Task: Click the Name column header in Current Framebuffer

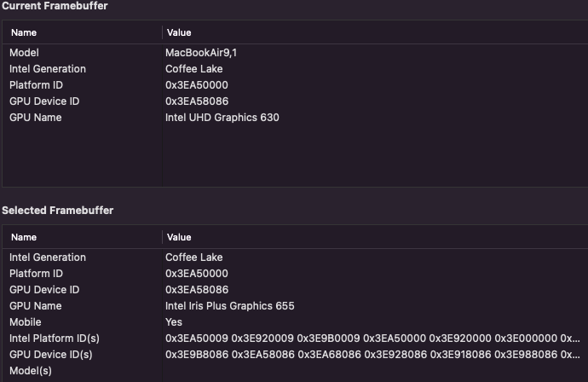Action: (x=83, y=32)
